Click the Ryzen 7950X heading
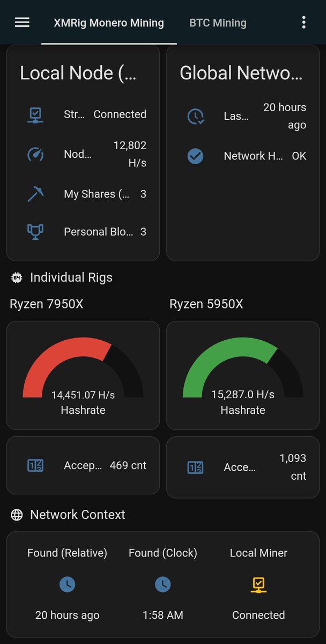This screenshot has width=326, height=644. tap(47, 304)
